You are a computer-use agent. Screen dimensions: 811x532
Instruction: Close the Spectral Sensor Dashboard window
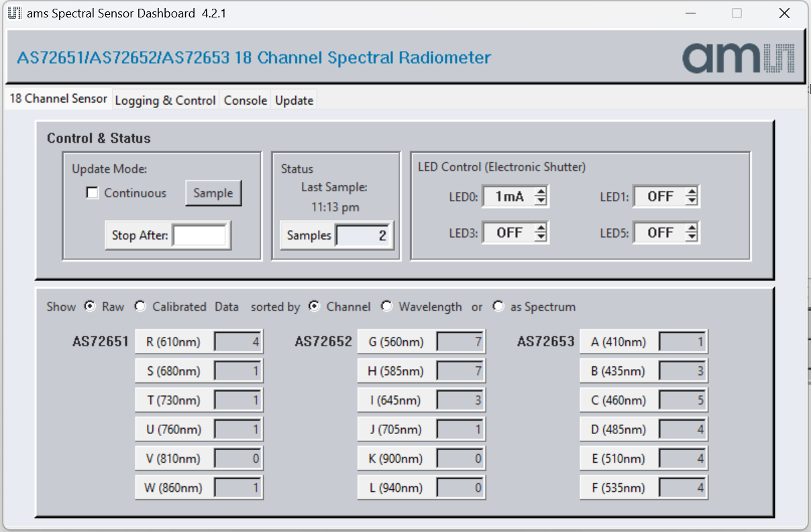(784, 13)
